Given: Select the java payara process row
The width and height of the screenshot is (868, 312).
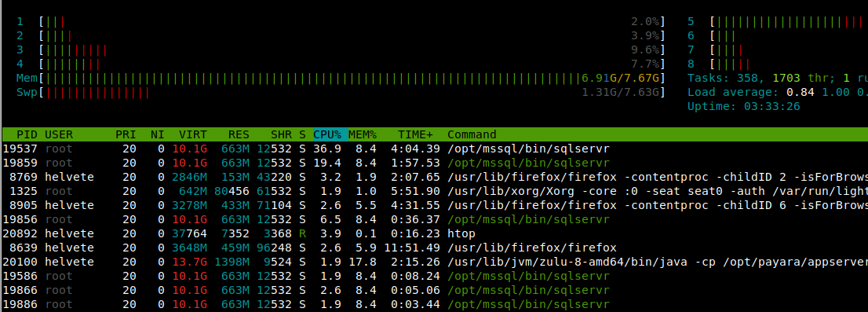Looking at the screenshot, I should point(435,262).
